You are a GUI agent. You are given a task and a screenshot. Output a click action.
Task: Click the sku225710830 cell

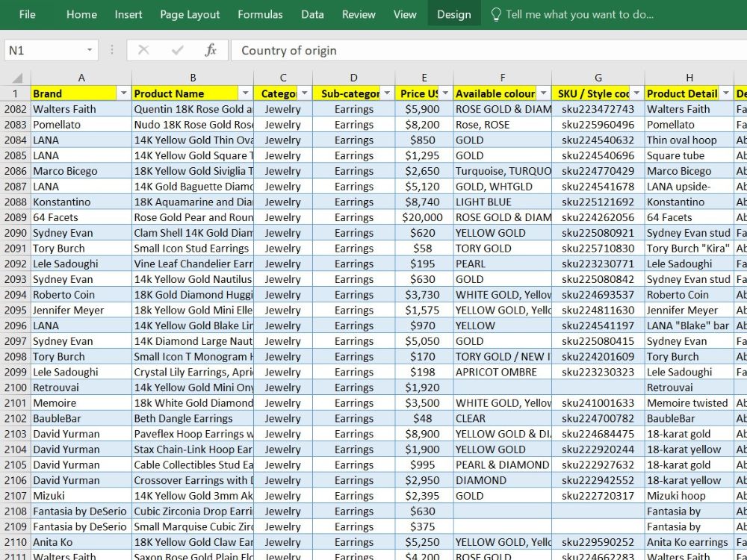point(598,248)
